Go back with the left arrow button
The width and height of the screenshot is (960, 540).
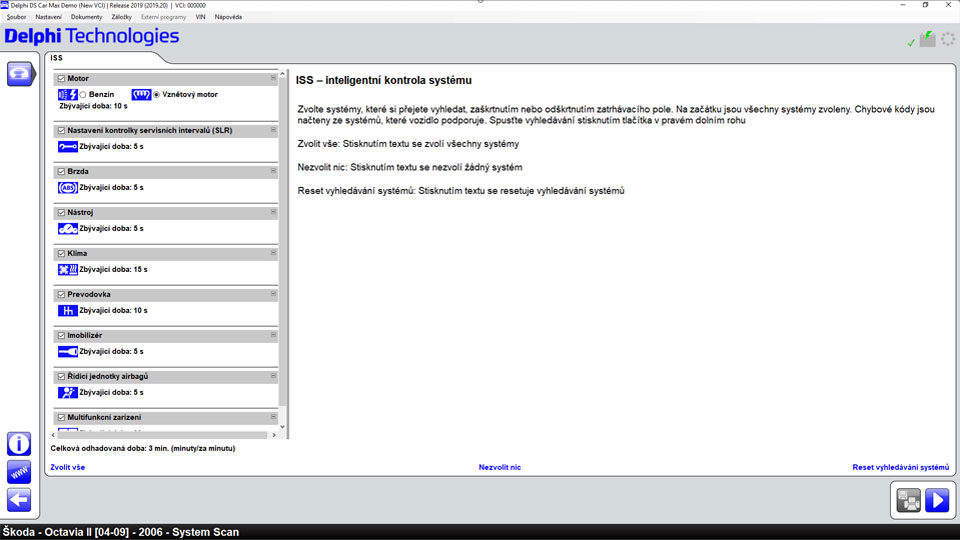pos(19,500)
